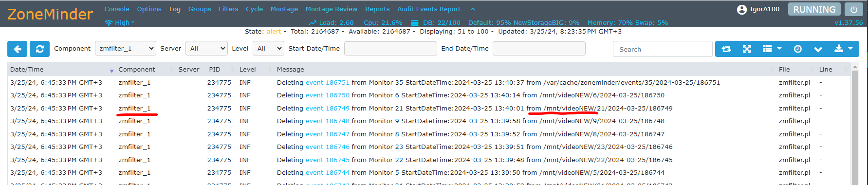The image size is (868, 185).
Task: Click the alert state text
Action: (274, 31)
